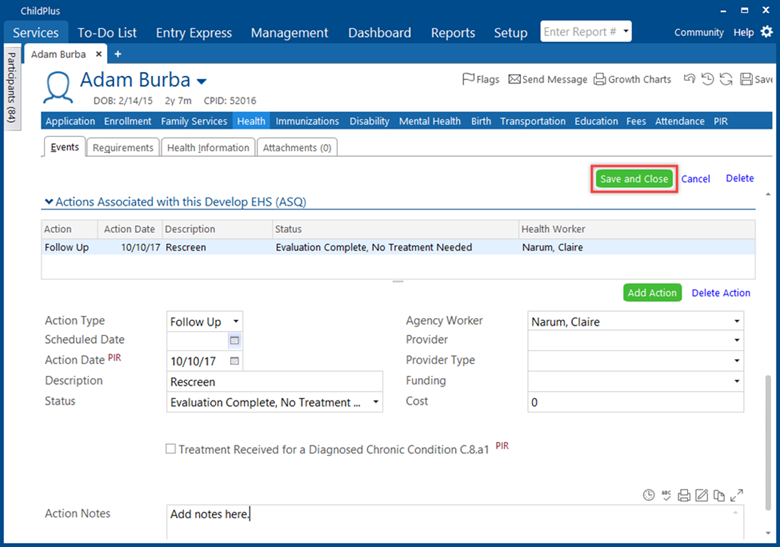Run spell check on action notes

tap(666, 495)
